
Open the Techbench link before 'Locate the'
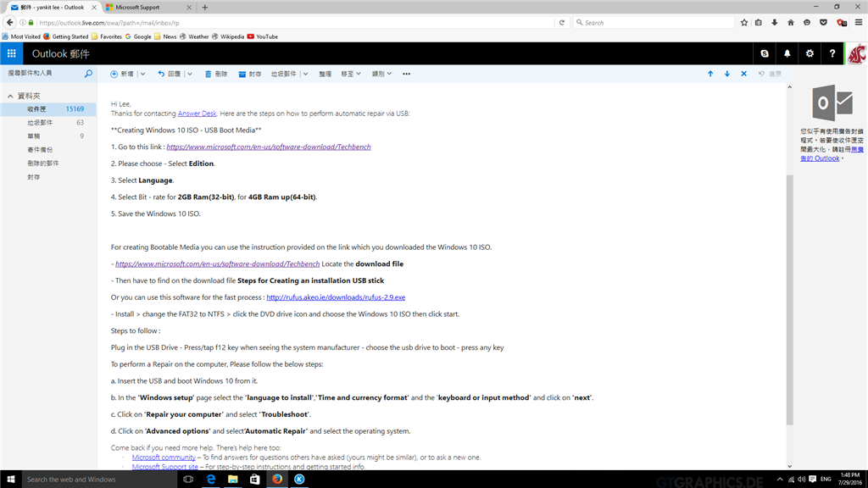click(218, 264)
